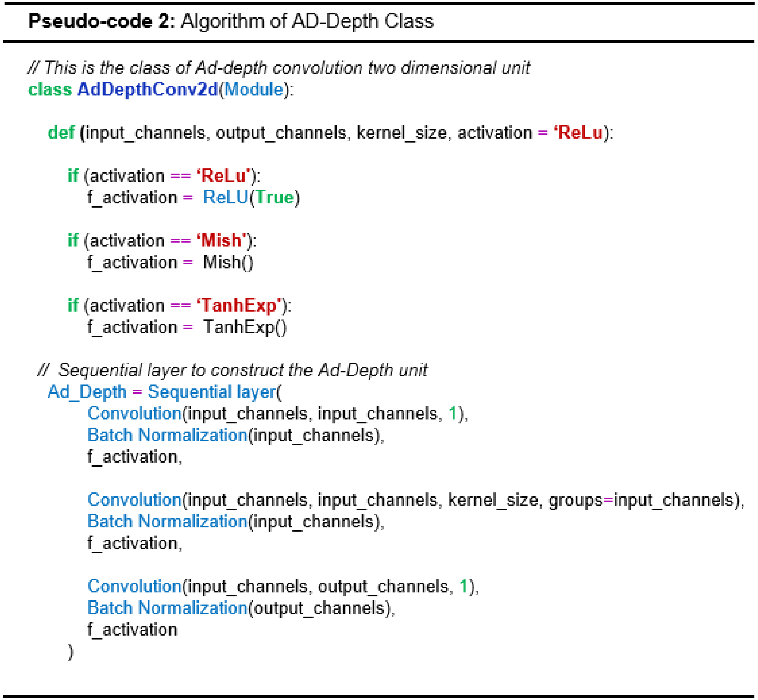Click the green 'def' keyword
Screen dimensions: 758x700
(61, 133)
